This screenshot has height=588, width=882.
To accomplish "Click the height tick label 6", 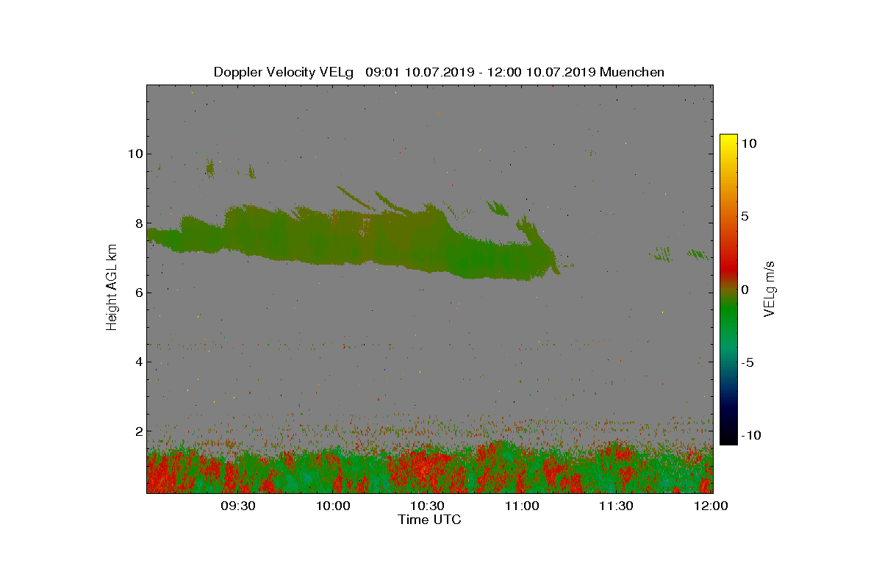I will 137,293.
